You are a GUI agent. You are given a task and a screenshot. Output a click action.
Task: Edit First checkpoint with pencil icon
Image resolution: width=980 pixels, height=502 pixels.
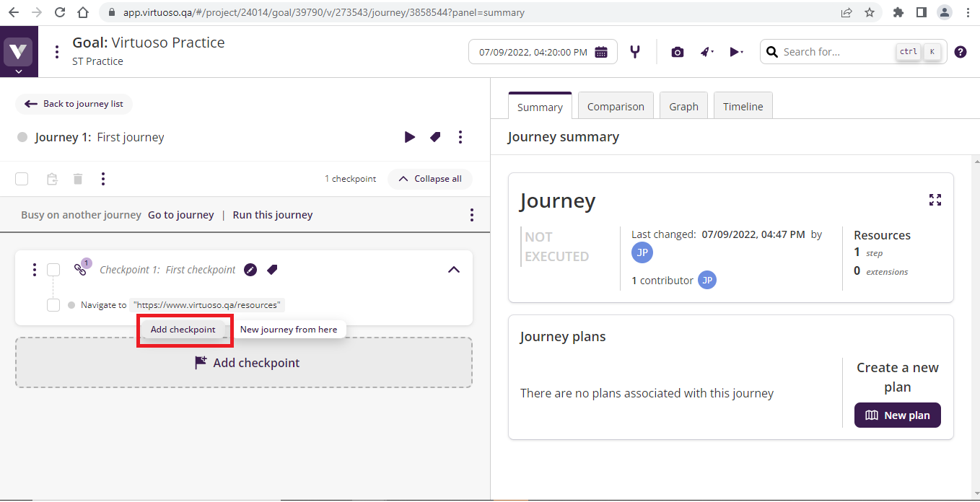[x=250, y=270]
